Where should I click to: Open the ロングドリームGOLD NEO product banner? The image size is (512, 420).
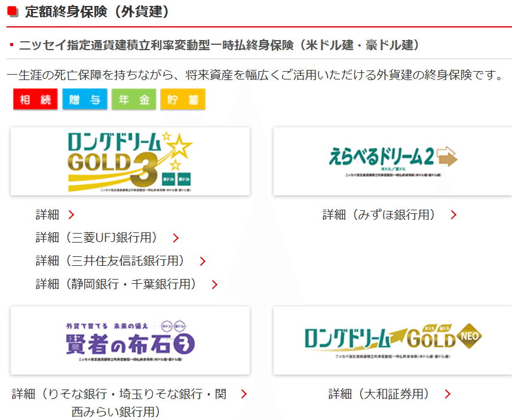[x=393, y=341]
